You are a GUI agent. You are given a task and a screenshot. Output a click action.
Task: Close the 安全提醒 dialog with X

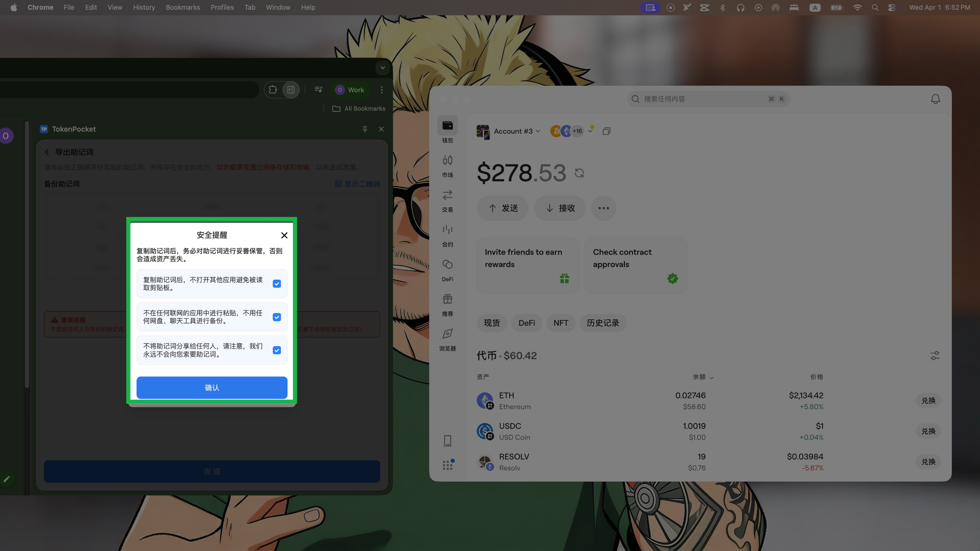pyautogui.click(x=284, y=235)
